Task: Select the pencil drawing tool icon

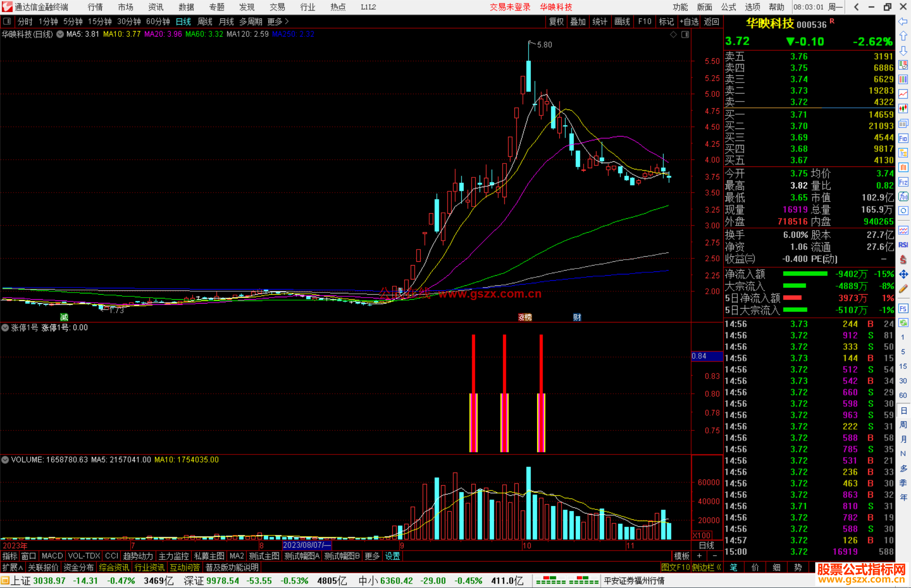Action: pos(903,289)
